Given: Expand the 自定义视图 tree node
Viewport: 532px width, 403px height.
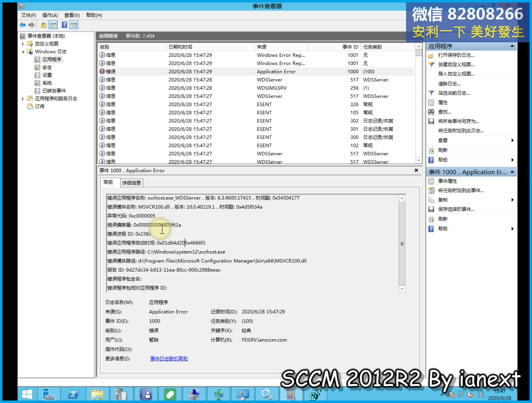Looking at the screenshot, I should [23, 44].
